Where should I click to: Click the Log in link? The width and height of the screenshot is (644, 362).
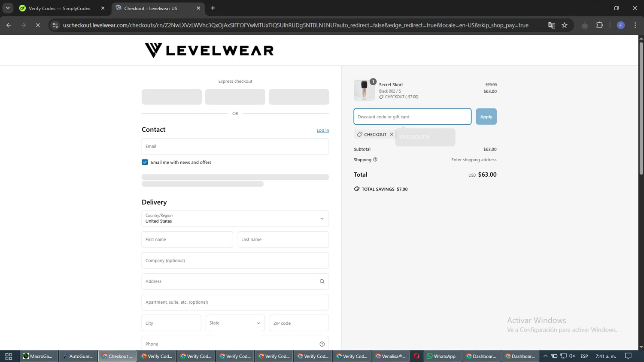point(323,130)
